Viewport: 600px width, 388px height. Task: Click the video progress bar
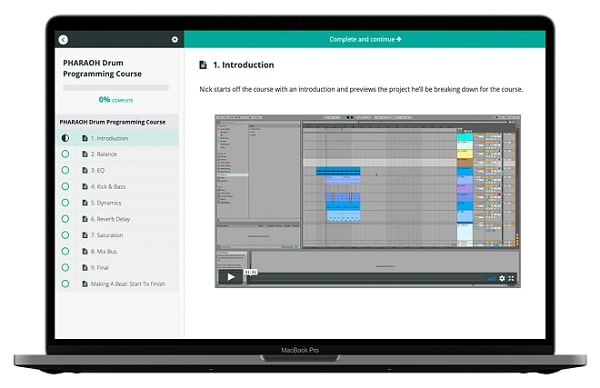coord(365,278)
